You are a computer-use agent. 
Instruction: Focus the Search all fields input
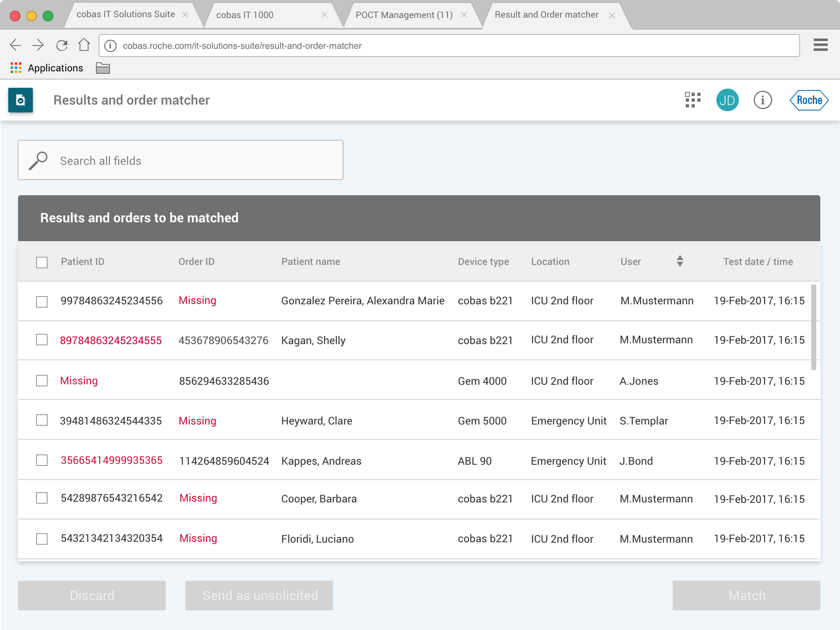(x=180, y=160)
